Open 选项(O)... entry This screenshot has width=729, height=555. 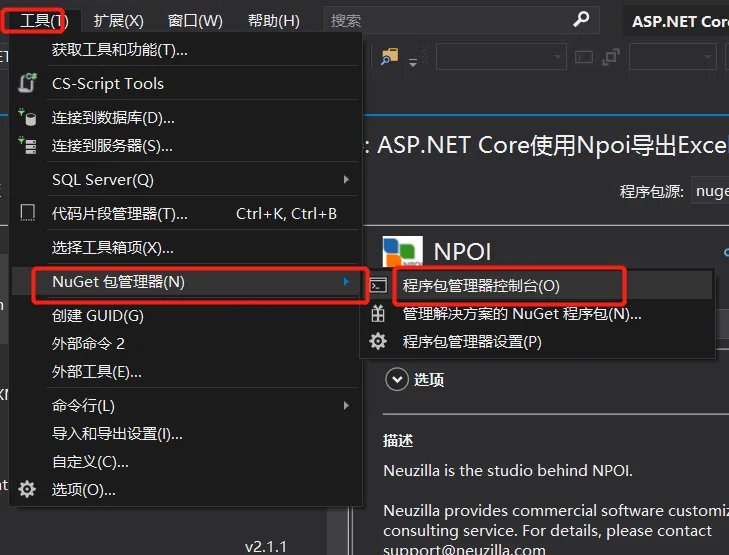click(x=186, y=489)
